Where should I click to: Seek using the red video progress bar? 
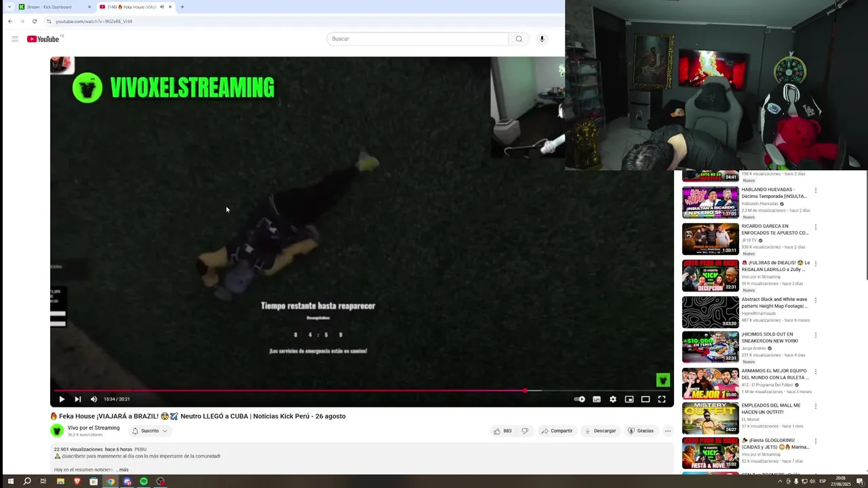(363, 390)
